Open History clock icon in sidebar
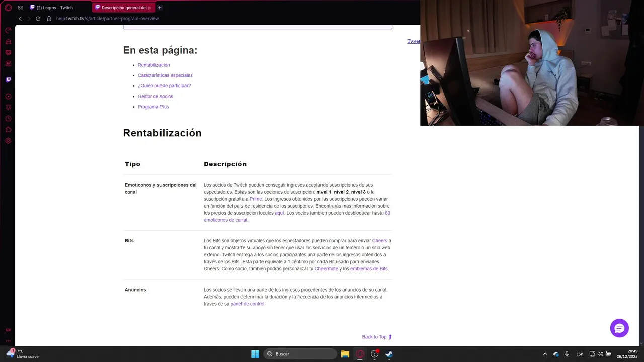Viewport: 644px width, 362px height. (8, 119)
